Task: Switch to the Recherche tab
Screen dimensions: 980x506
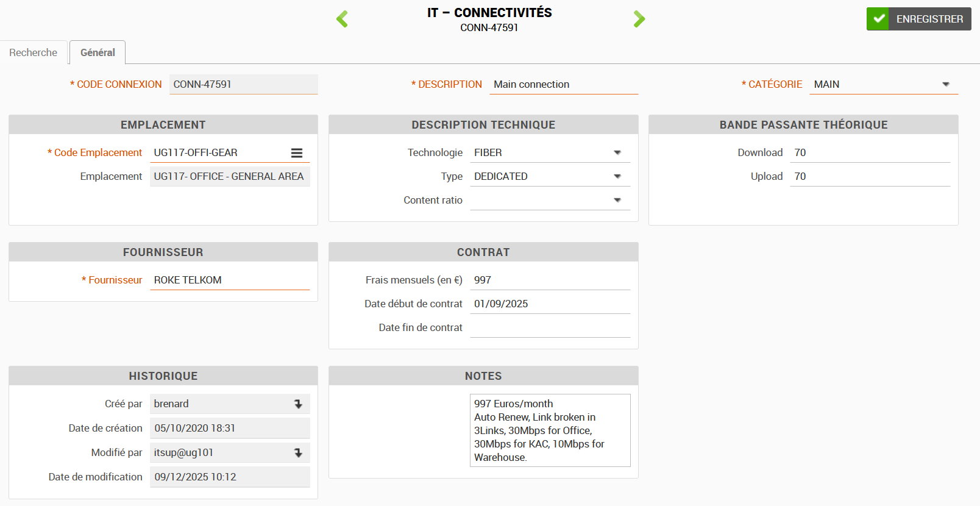Action: pyautogui.click(x=34, y=53)
